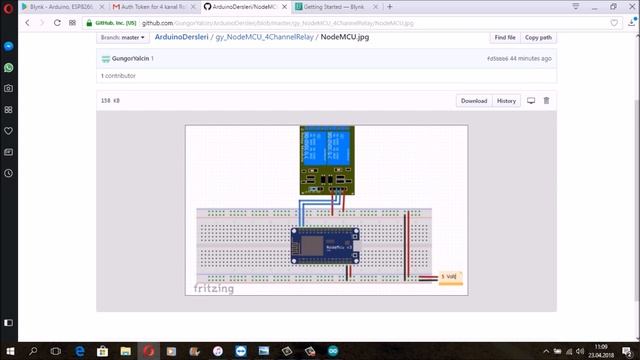Open the Snapshot camera in the sidebar
Image resolution: width=640 pixels, height=360 pixels.
click(9, 88)
